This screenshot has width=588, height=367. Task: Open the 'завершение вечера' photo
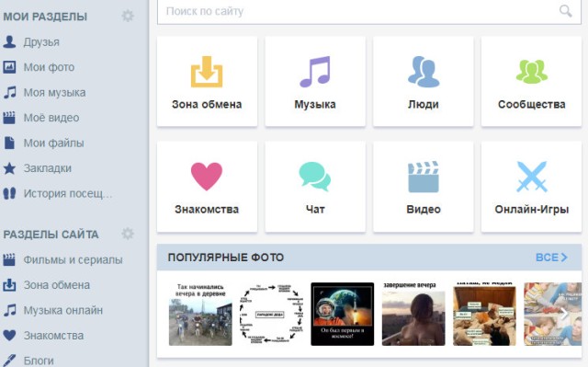point(413,314)
